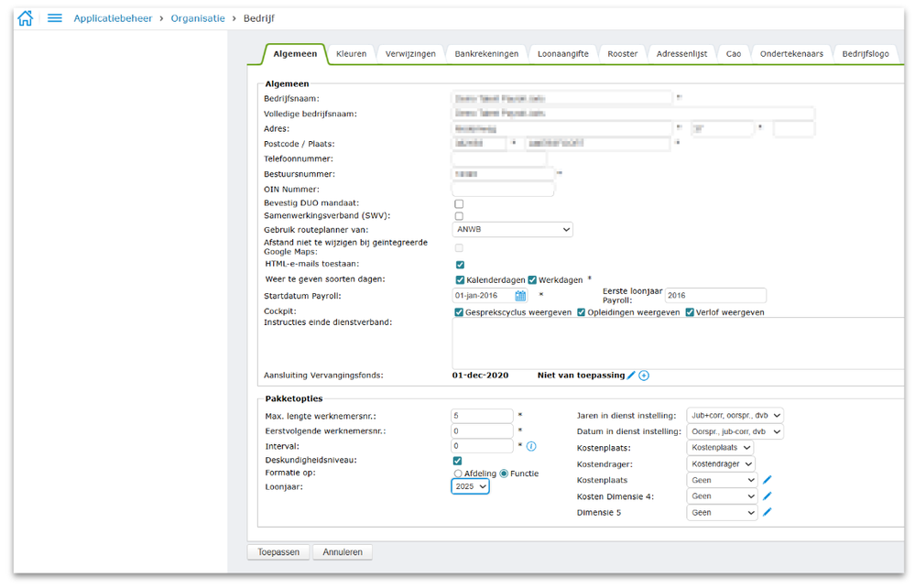The image size is (915, 588).
Task: Open the Startdatum Payroll calendar picker
Action: click(520, 296)
